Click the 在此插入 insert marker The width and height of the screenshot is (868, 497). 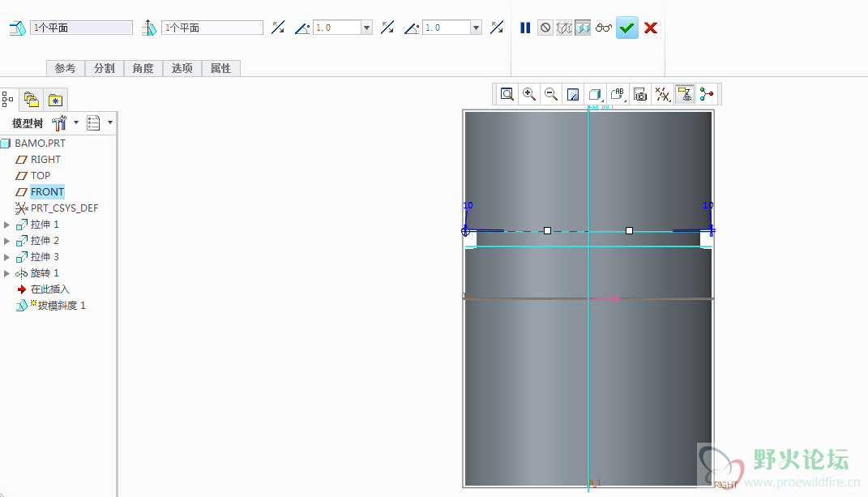coord(49,289)
